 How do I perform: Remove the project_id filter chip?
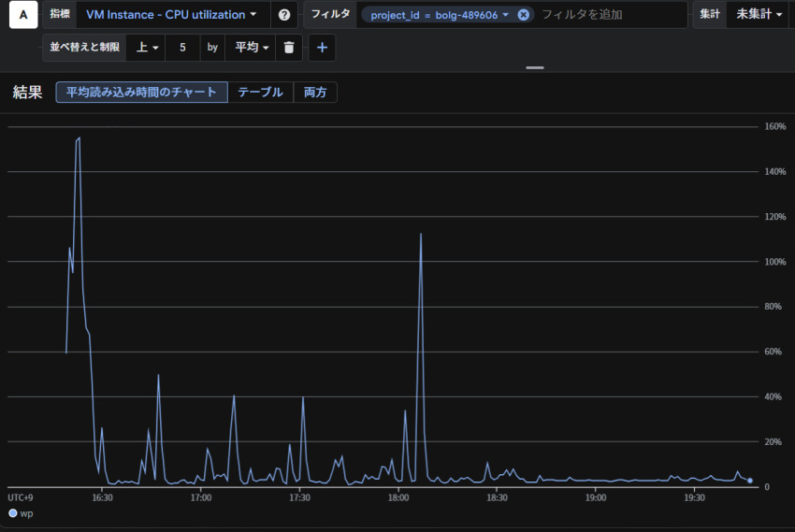[x=523, y=15]
